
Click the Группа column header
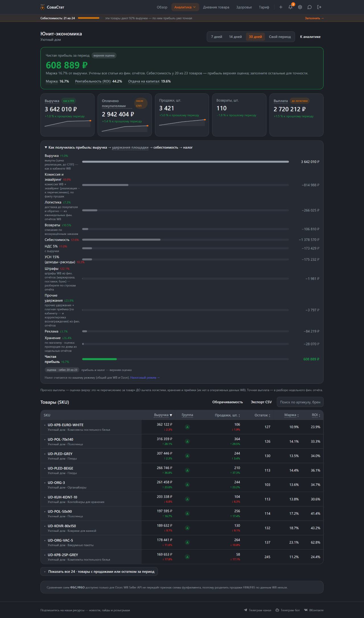pos(187,415)
